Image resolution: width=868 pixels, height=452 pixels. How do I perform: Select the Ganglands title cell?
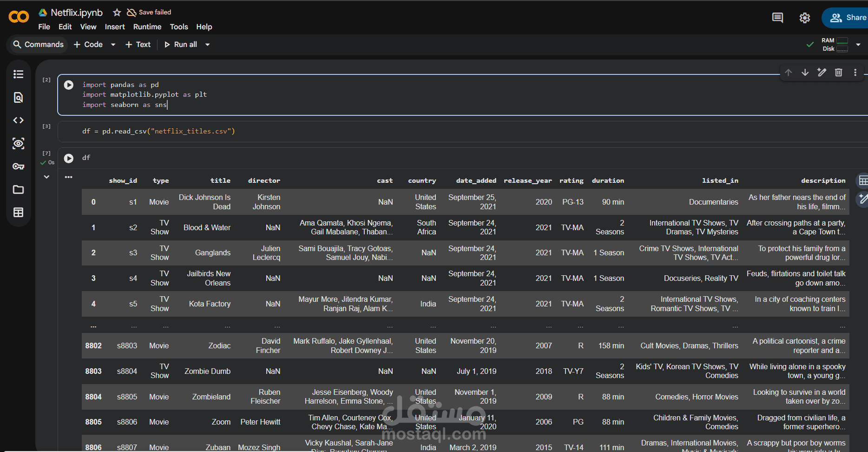tap(213, 253)
